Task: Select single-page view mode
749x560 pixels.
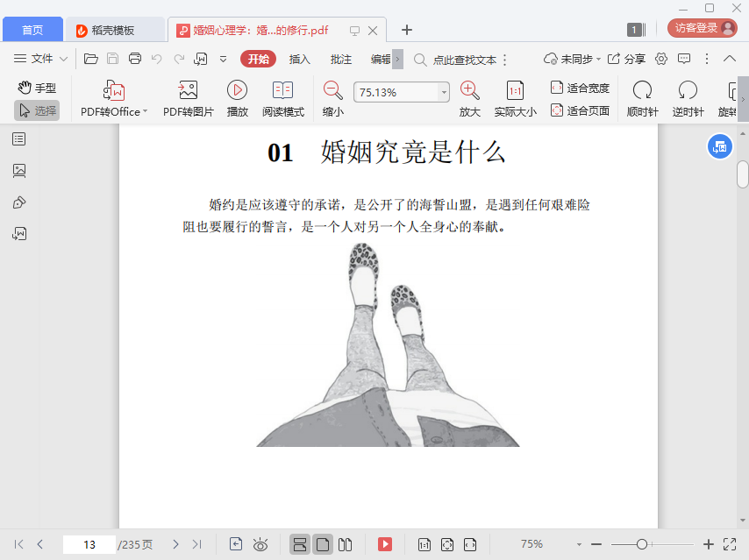Action: tap(323, 544)
